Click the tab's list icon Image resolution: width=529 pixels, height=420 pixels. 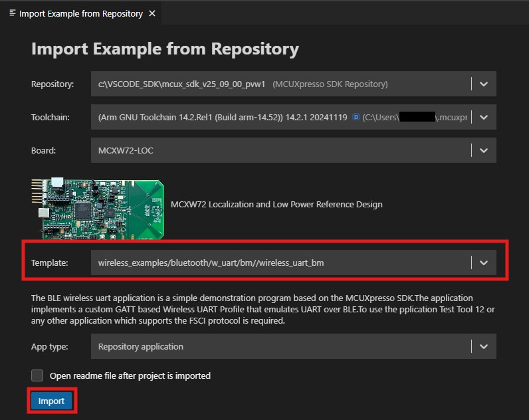coord(13,13)
